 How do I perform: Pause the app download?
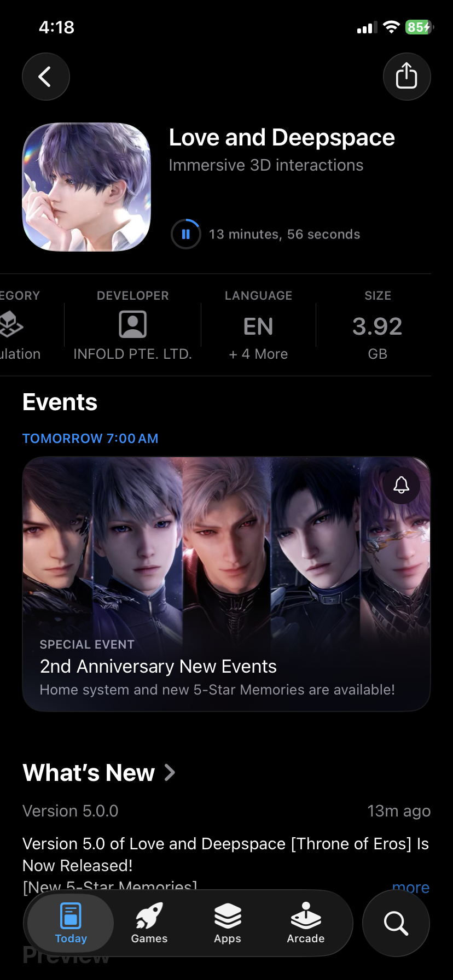click(x=186, y=234)
